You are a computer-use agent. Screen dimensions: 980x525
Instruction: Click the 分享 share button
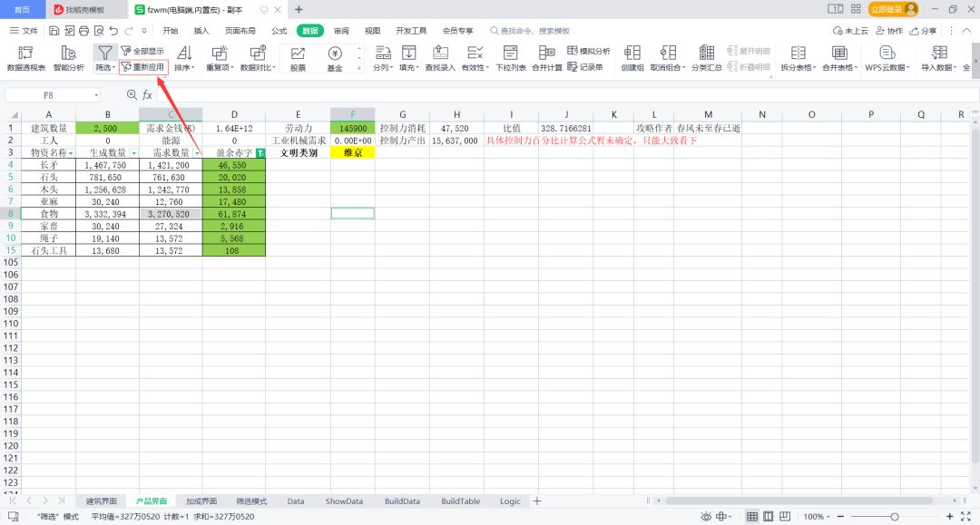pyautogui.click(x=923, y=31)
